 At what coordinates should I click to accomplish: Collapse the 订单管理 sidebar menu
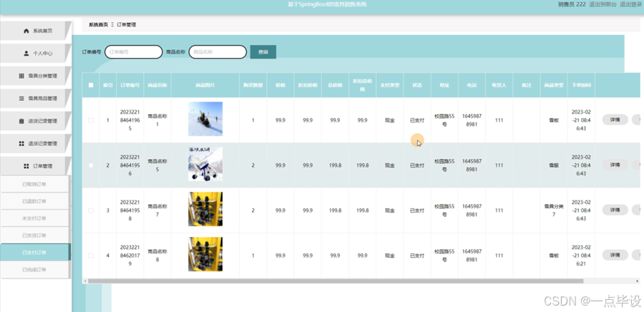[35, 166]
